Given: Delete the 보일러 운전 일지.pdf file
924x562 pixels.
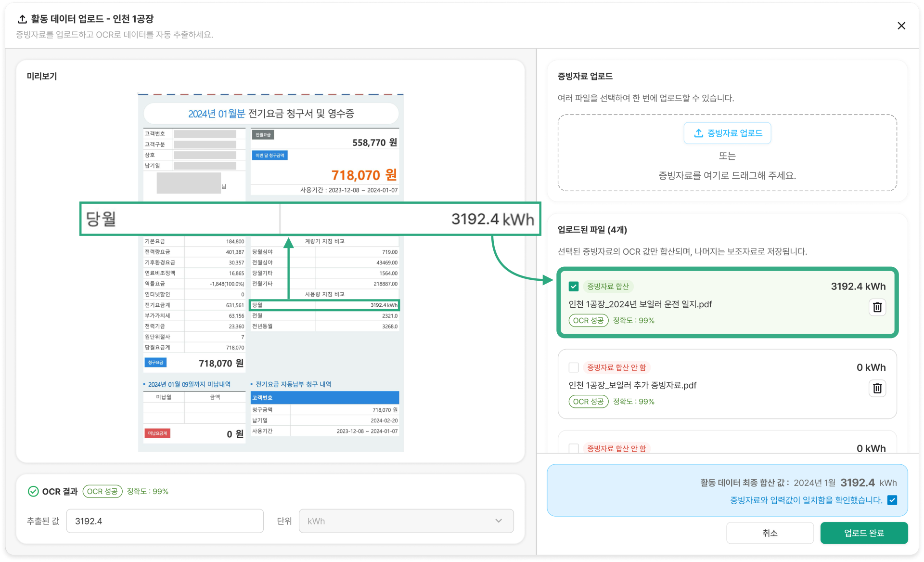Looking at the screenshot, I should (x=877, y=307).
